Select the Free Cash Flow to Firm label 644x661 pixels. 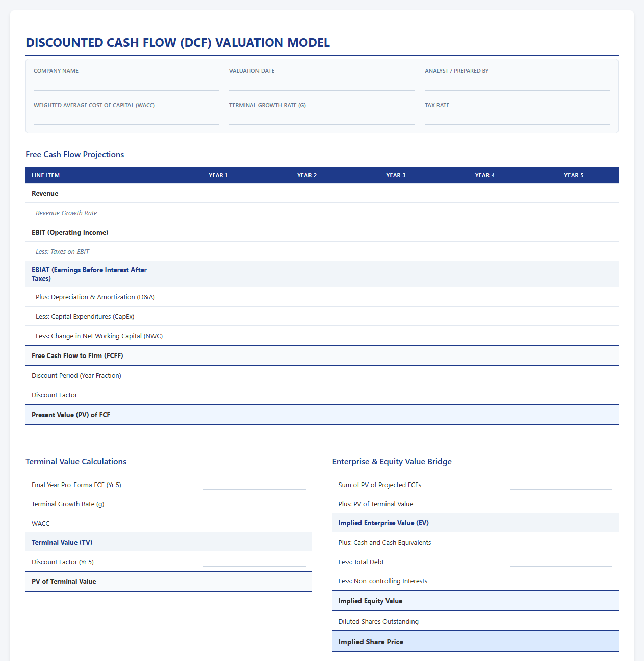tap(78, 355)
